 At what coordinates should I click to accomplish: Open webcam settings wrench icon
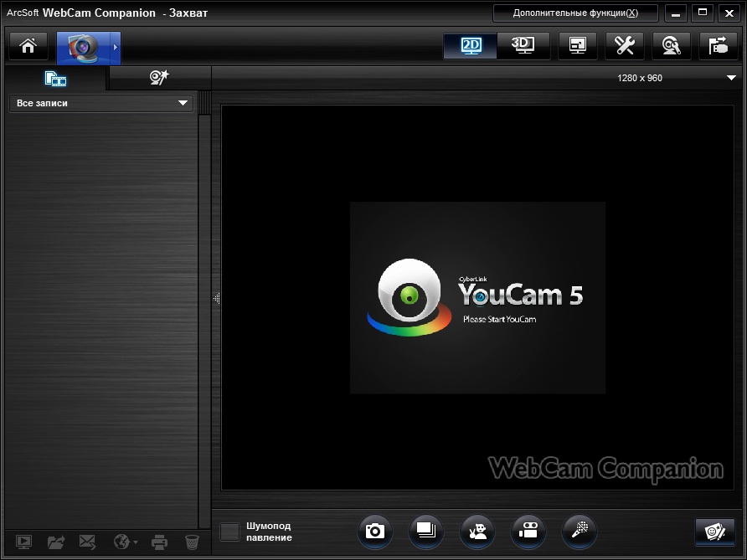(x=625, y=46)
